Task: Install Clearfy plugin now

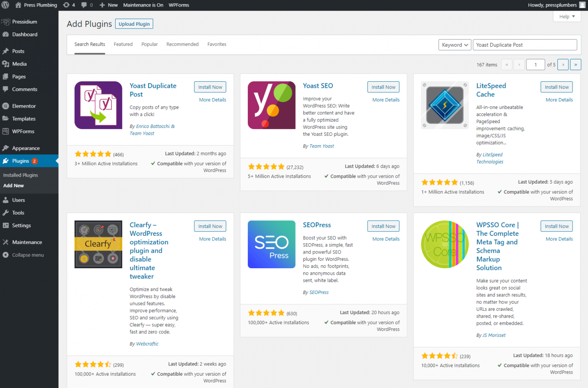Action: [x=210, y=226]
